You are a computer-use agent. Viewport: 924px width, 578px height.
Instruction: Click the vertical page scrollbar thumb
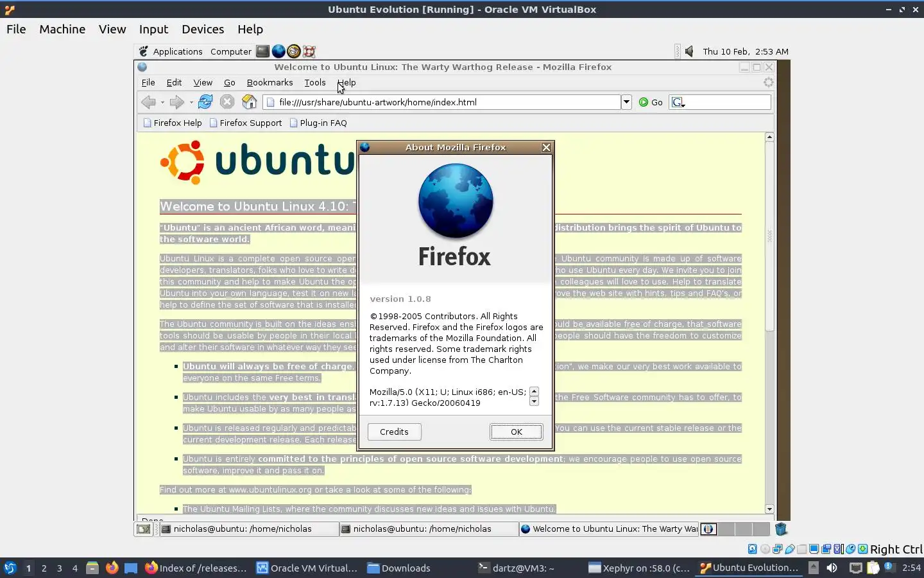coord(769,236)
